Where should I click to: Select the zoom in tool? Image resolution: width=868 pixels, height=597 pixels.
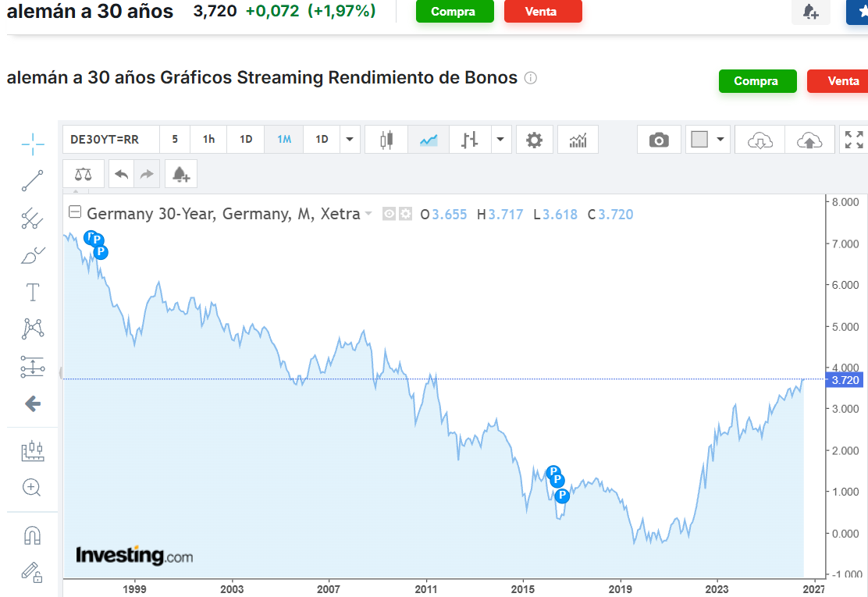point(31,488)
